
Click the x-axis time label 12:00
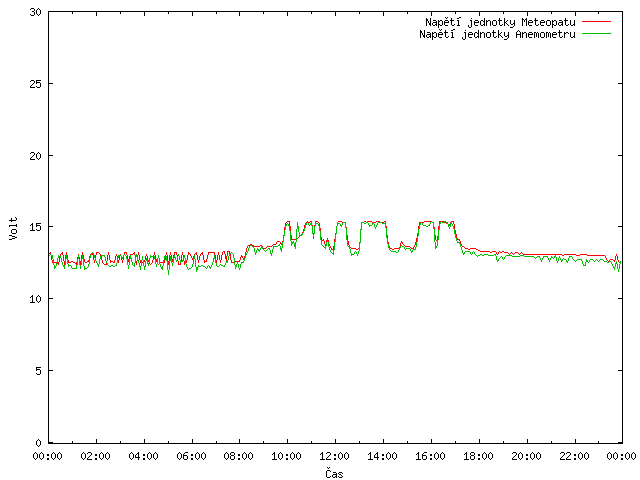(335, 456)
